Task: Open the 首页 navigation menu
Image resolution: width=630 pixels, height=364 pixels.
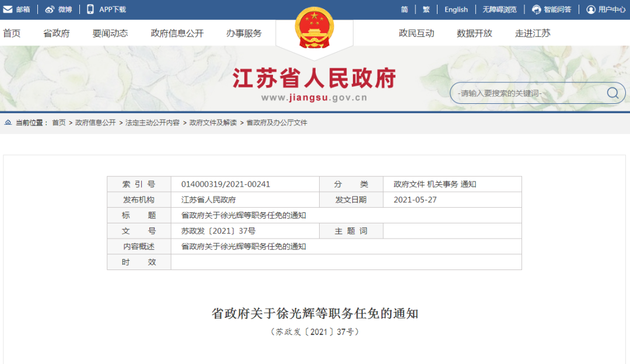Action: (12, 33)
